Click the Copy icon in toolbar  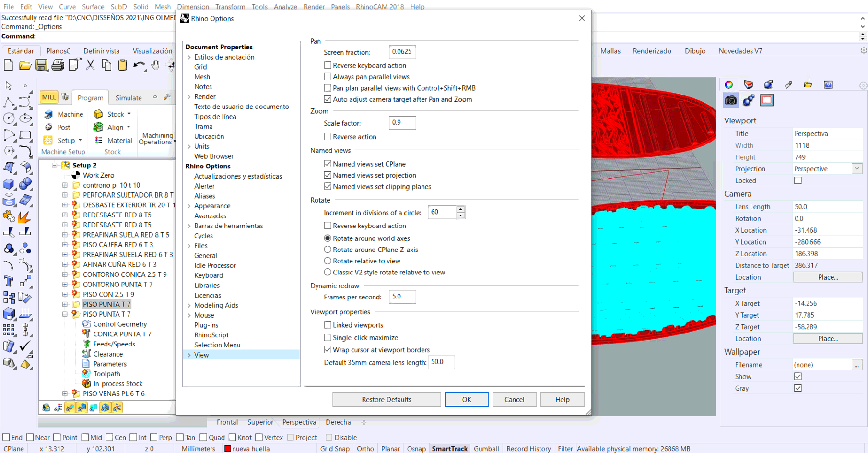[106, 65]
